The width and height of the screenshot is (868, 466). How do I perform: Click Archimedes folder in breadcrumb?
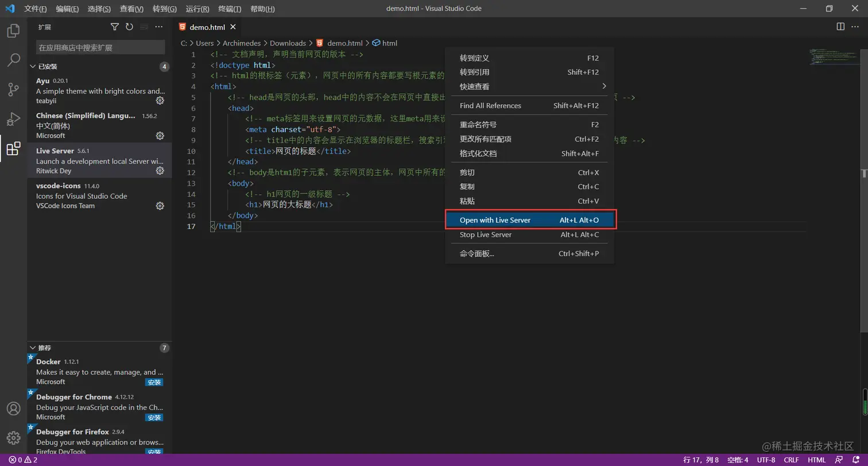tap(242, 43)
